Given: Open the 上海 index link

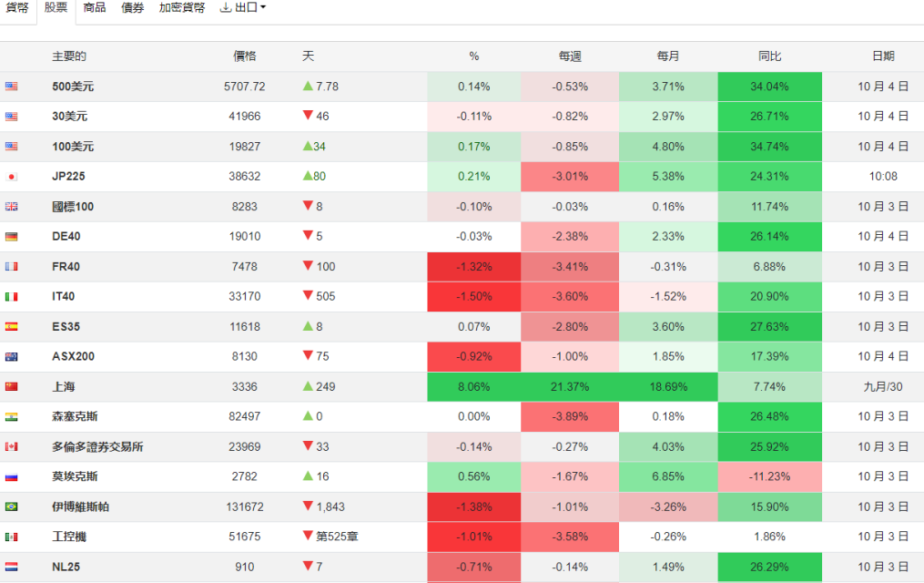Looking at the screenshot, I should coord(64,387).
